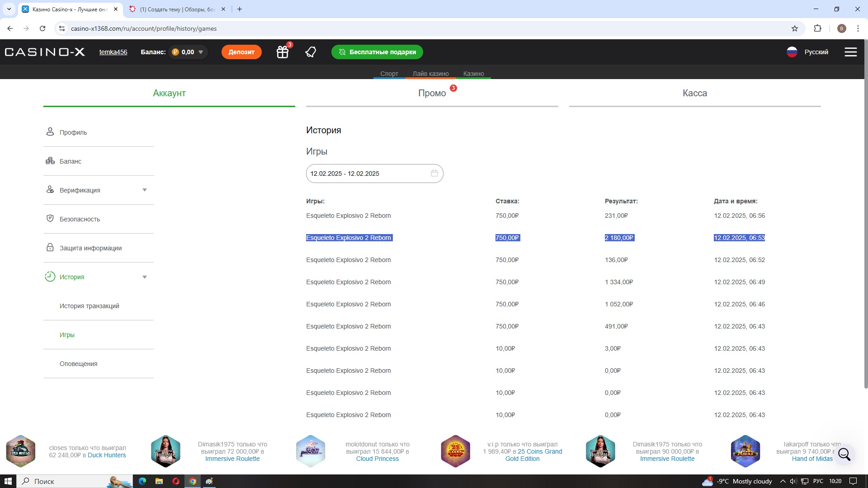Click the 2 180,00₽ result cell
Viewport: 868px width, 488px height.
coord(619,238)
